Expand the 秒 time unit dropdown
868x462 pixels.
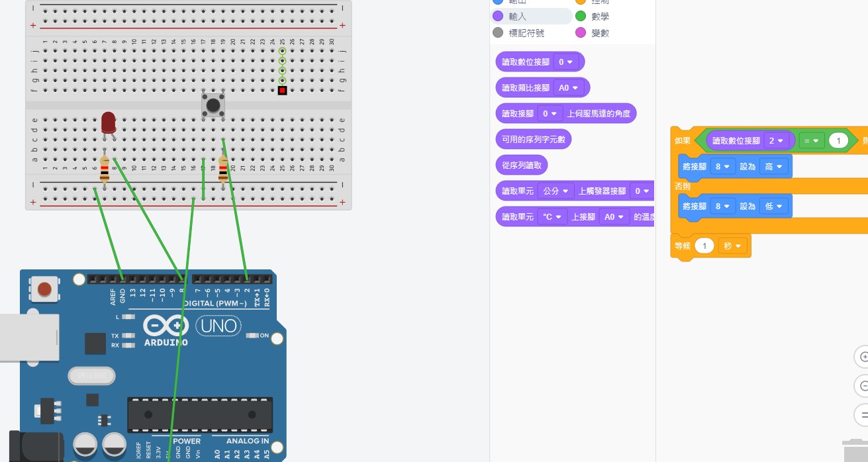[732, 246]
